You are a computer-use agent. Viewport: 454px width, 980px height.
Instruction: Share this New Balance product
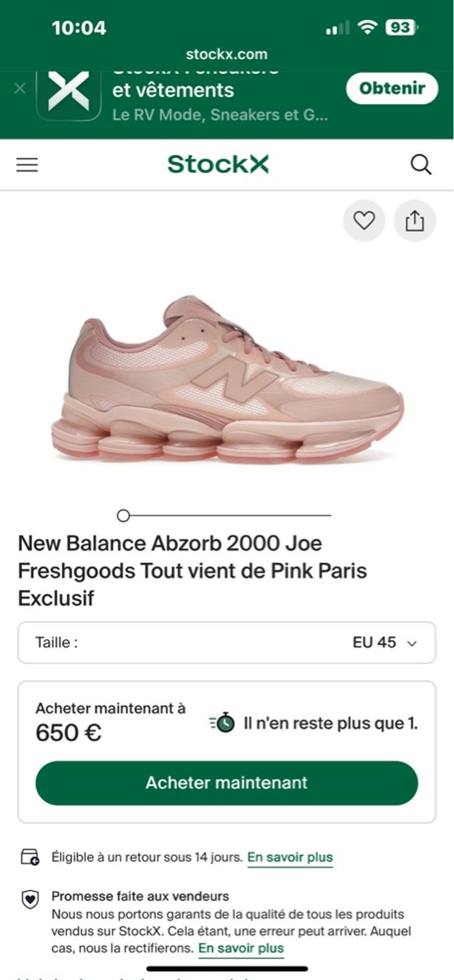coord(414,220)
